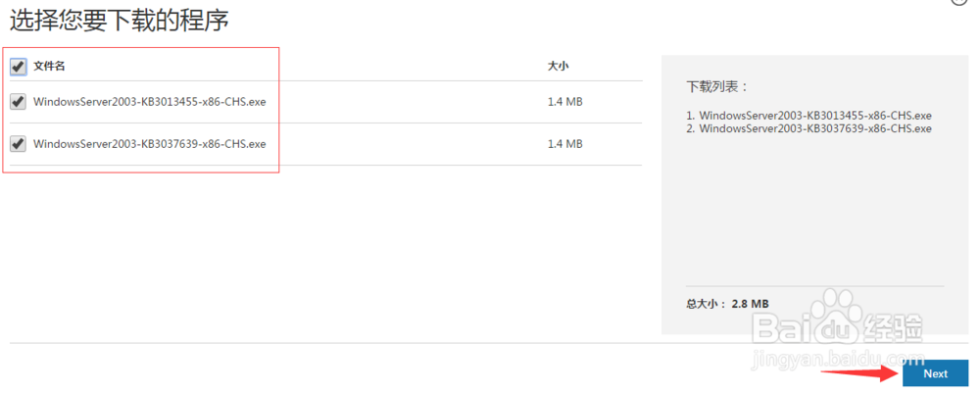The image size is (980, 393).
Task: Uncheck the KB3013455 file checkbox
Action: [x=18, y=101]
